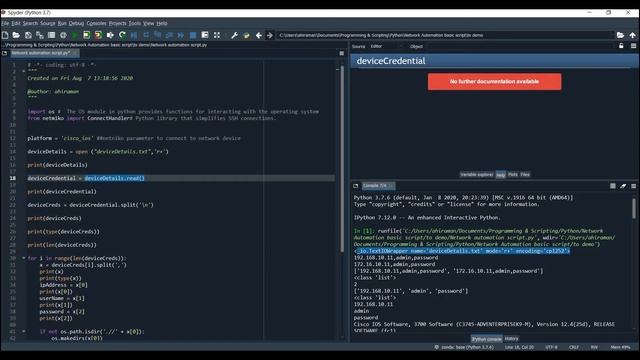The image size is (640, 360).
Task: Open the Help pane options menu
Action: 633,46
